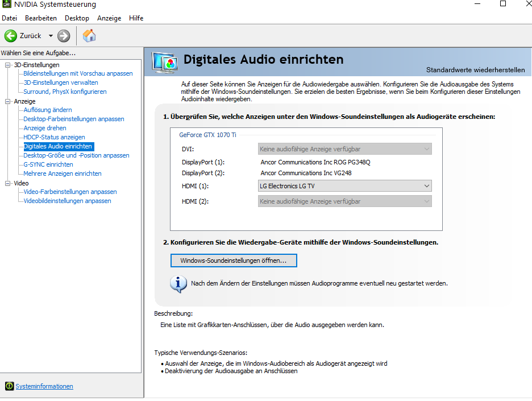Minimize the NVIDIA Systemsteuerung window
The image size is (532, 401).
click(477, 4)
